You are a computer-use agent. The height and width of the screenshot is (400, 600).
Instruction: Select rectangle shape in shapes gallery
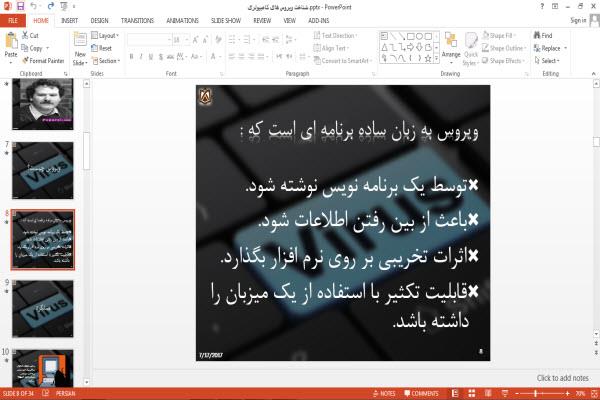411,36
